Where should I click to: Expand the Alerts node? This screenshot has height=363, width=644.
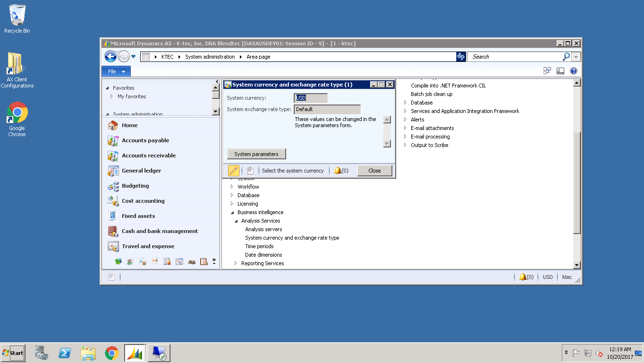[x=405, y=120]
